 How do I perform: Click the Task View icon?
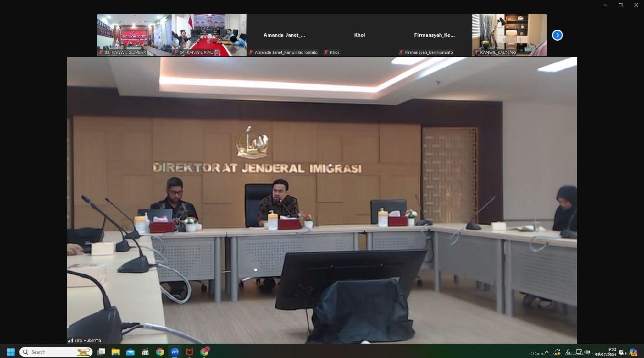pyautogui.click(x=101, y=352)
